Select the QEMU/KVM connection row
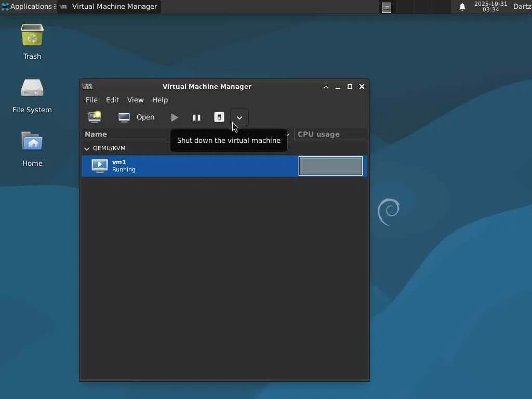The height and width of the screenshot is (399, 532). coord(224,148)
